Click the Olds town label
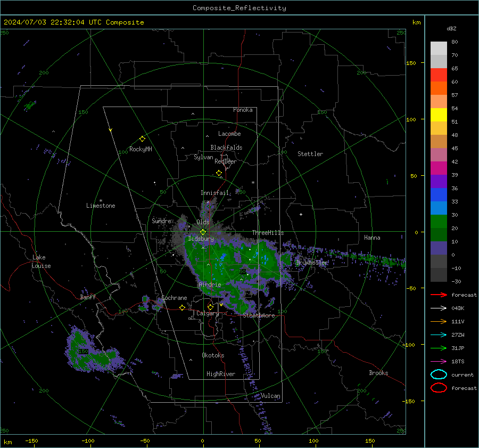 point(203,222)
